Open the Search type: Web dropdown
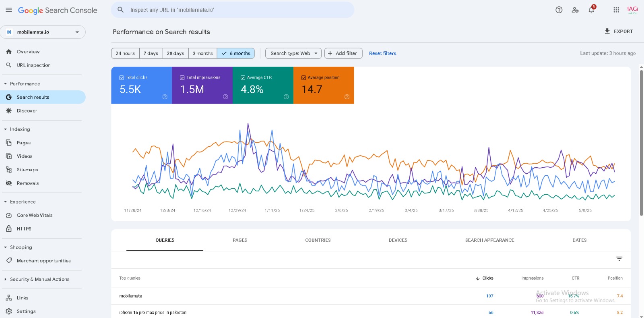Screen dimensions: 644x318 [293, 53]
